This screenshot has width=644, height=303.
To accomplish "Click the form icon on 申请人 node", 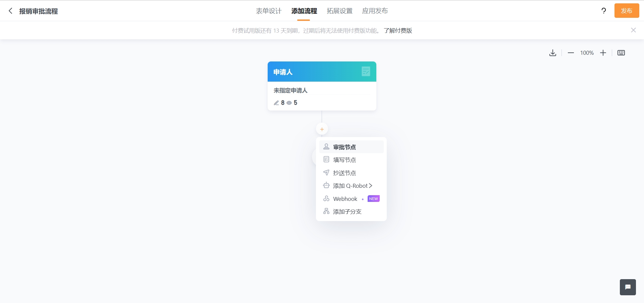I will coord(366,71).
